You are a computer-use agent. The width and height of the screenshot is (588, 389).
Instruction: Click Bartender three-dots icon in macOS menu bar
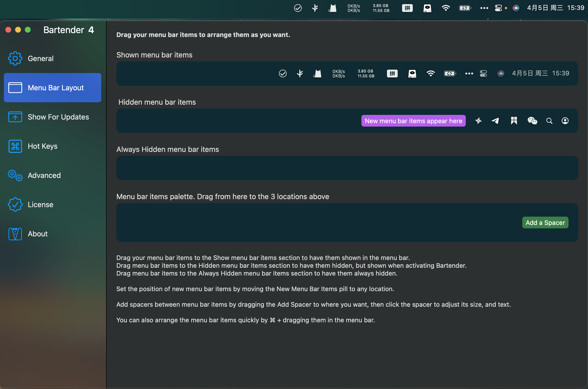(x=484, y=8)
